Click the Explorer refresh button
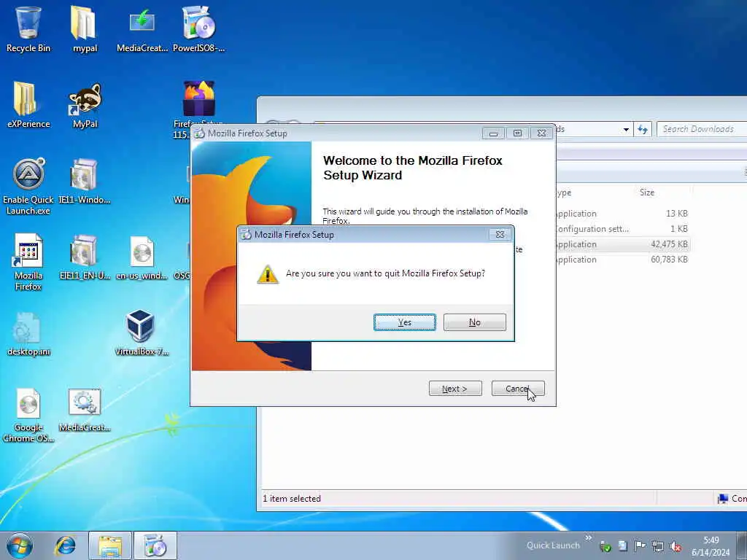The height and width of the screenshot is (560, 747). coord(642,129)
